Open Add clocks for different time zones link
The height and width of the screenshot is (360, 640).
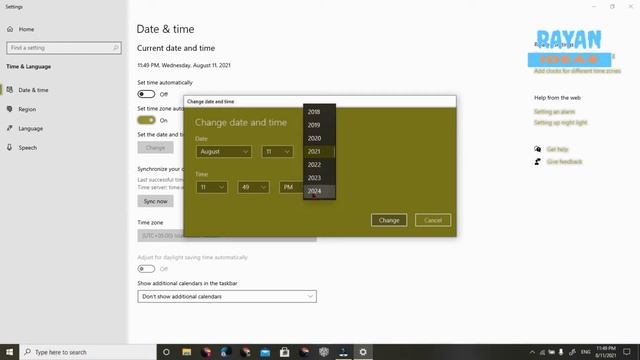(577, 71)
